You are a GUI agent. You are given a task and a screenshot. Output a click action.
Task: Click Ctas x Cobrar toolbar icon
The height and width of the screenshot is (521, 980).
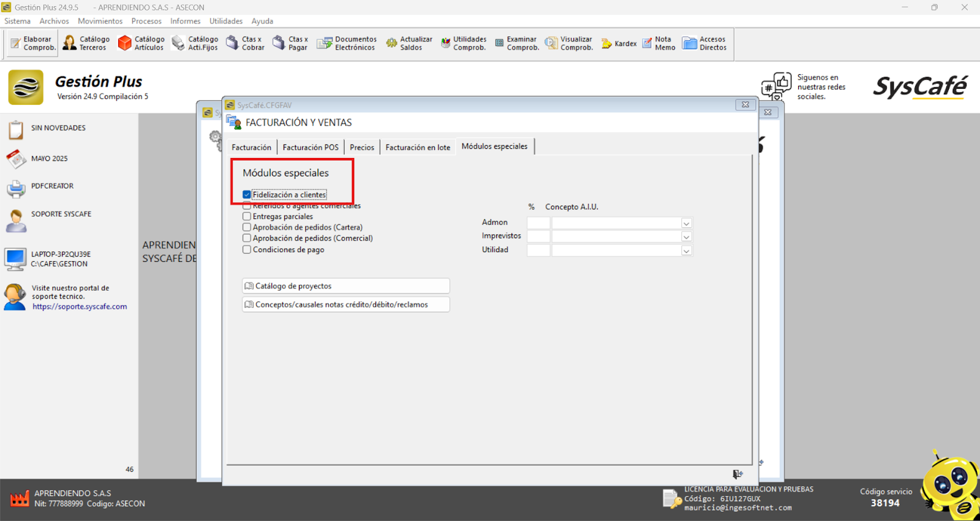point(245,43)
